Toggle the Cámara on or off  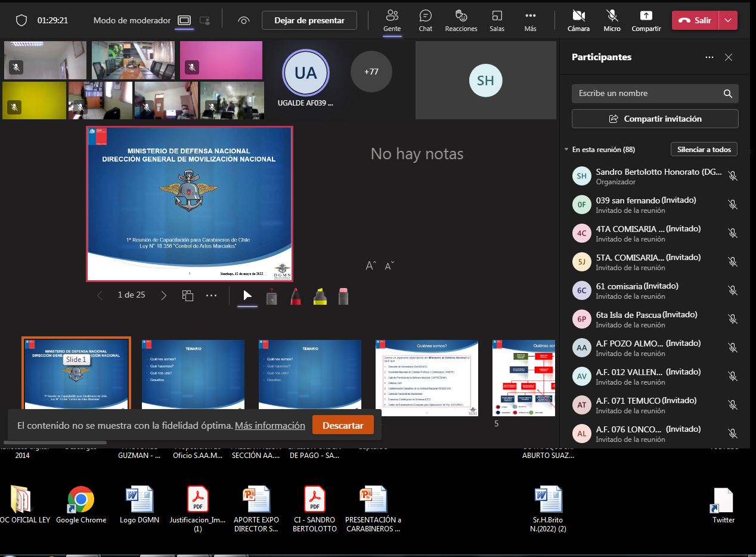point(578,20)
